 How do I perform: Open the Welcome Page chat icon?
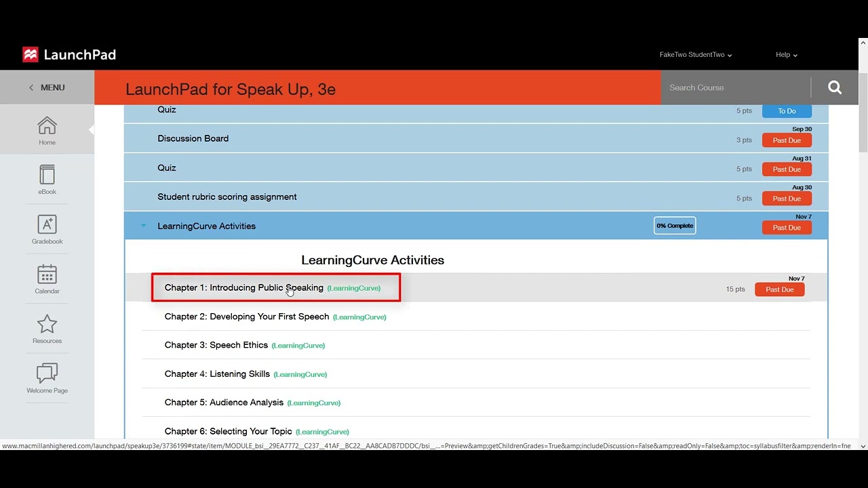point(47,373)
